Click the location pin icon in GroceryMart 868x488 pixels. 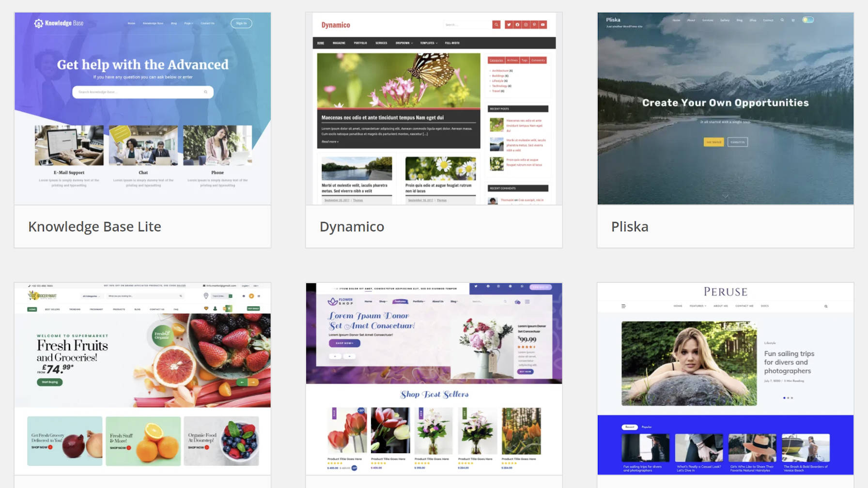click(206, 296)
